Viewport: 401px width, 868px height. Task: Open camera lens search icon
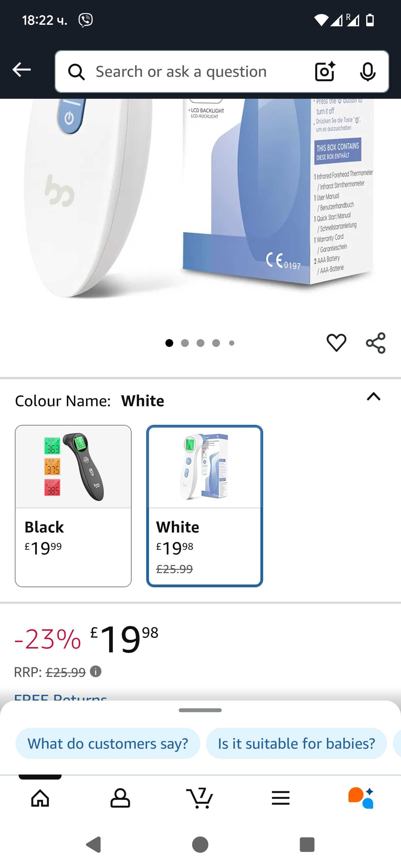point(325,71)
